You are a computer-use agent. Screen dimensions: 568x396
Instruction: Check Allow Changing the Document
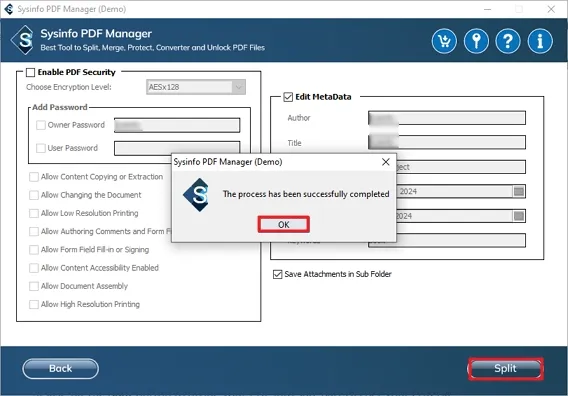coord(34,195)
